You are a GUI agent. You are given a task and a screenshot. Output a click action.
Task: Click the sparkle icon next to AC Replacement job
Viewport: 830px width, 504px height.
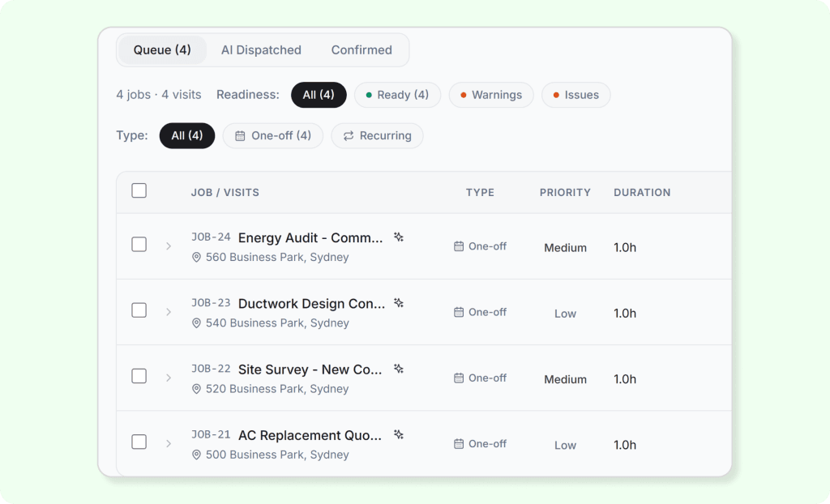398,434
